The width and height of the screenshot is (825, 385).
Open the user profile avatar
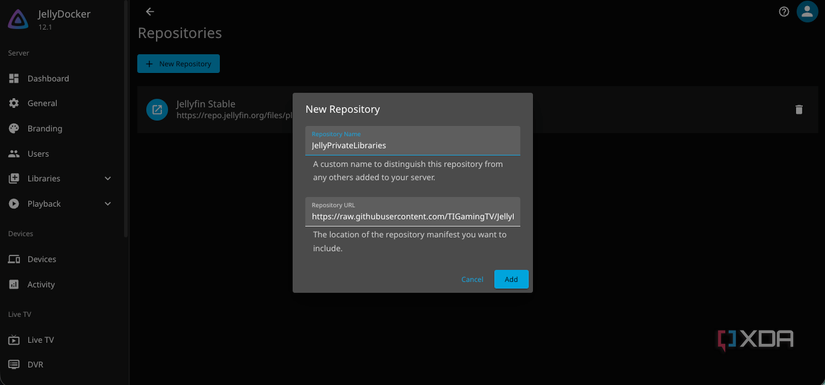(x=807, y=12)
